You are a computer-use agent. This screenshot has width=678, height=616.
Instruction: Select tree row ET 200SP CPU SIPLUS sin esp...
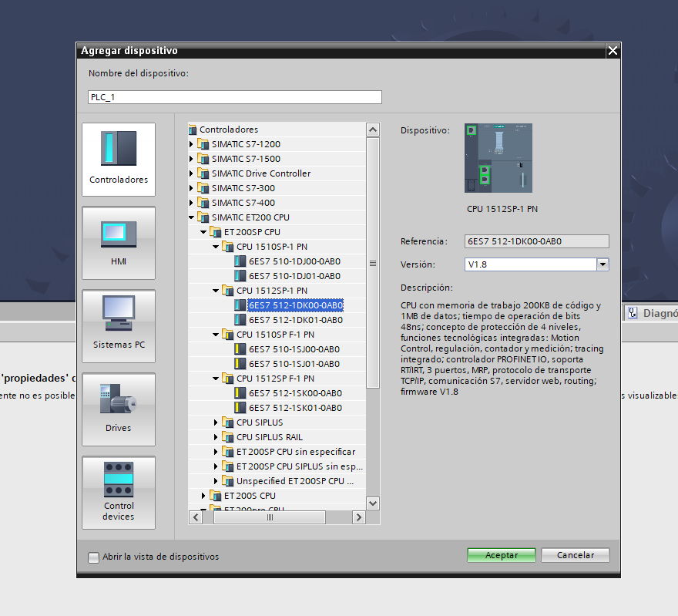300,466
